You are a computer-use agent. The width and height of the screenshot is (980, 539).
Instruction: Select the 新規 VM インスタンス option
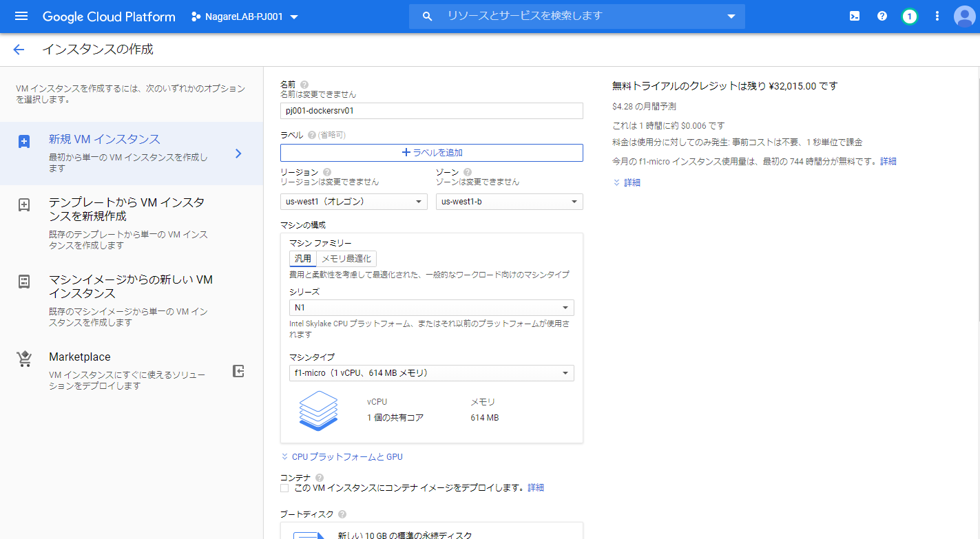coord(132,154)
